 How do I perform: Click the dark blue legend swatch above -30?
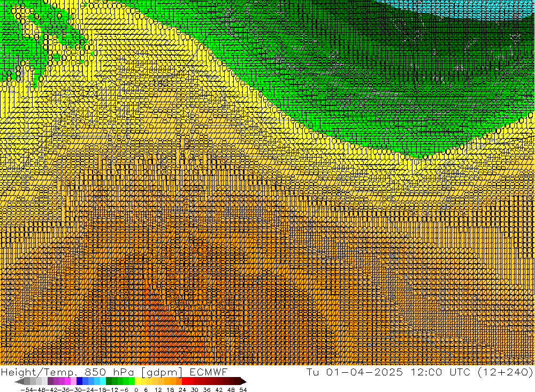pyautogui.click(x=79, y=381)
